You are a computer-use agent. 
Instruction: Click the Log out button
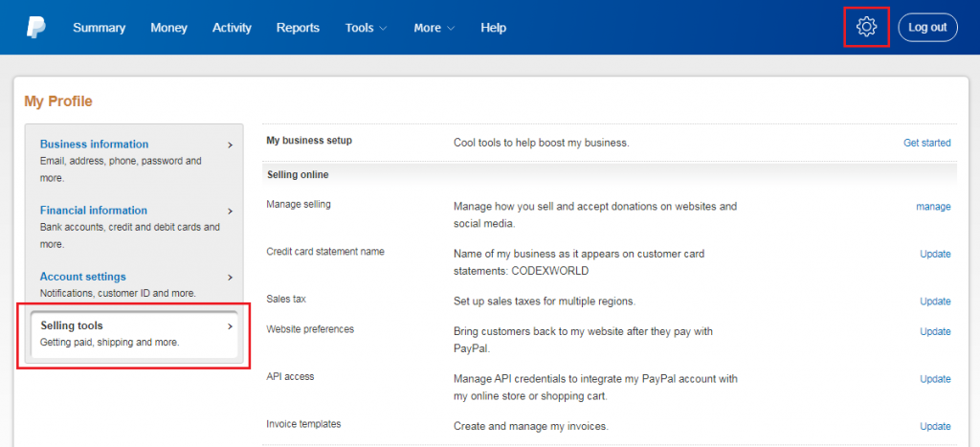926,27
